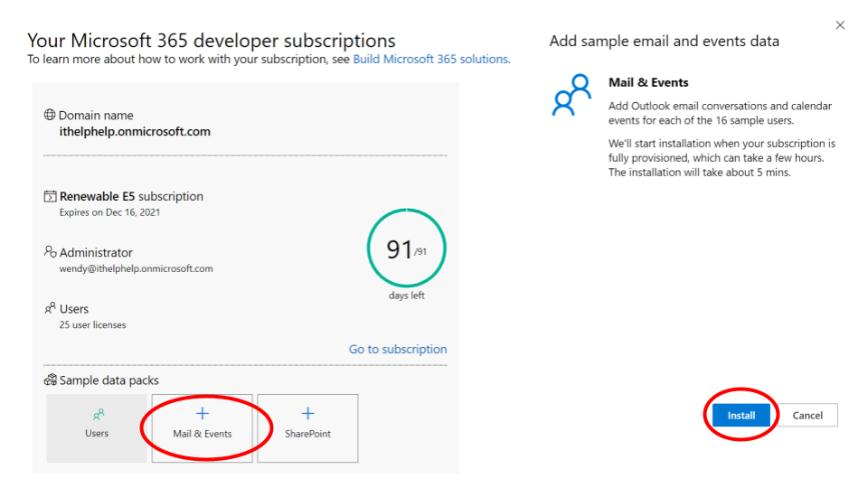This screenshot has width=868, height=488.
Task: Click the large Mail & Events people icon
Action: point(571,95)
